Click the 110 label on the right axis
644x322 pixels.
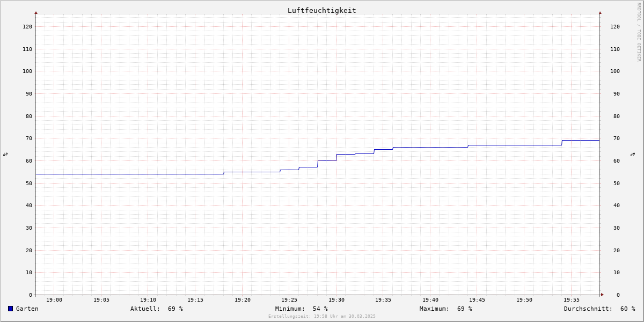[x=615, y=49]
